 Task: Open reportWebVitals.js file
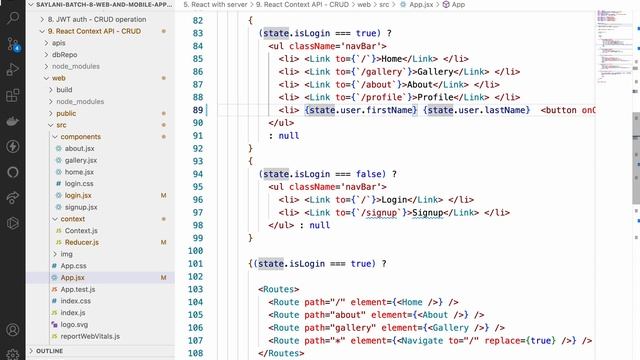click(90, 336)
